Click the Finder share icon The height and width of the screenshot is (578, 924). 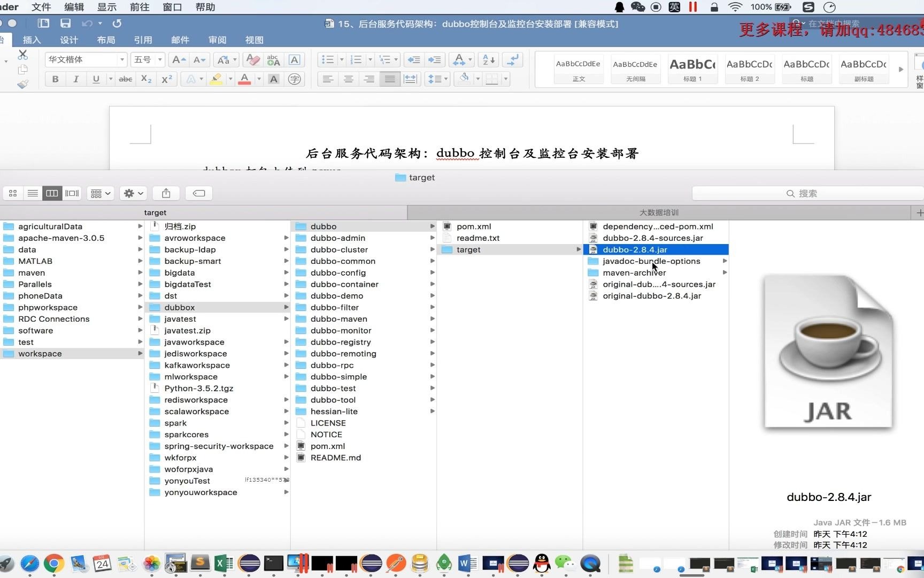[x=166, y=193]
